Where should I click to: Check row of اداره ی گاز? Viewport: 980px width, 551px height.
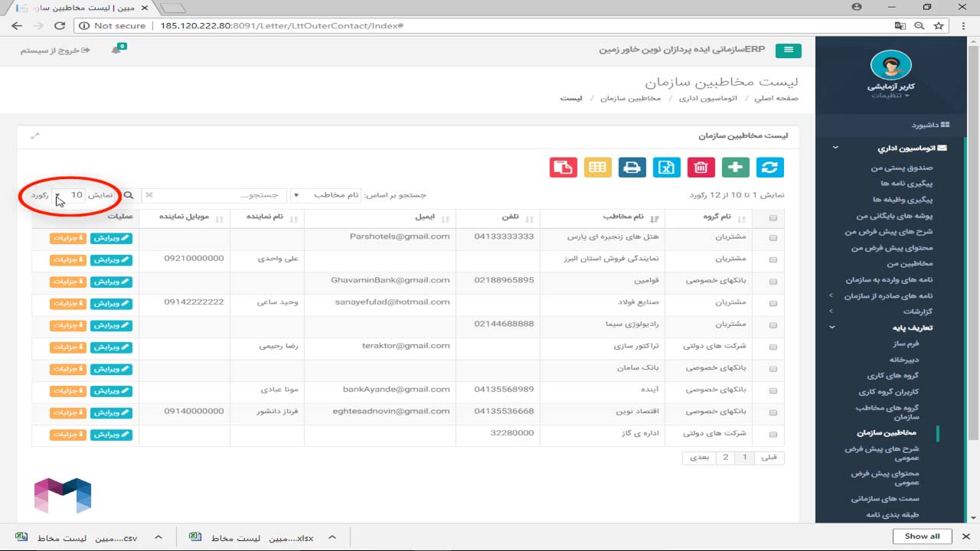point(773,435)
